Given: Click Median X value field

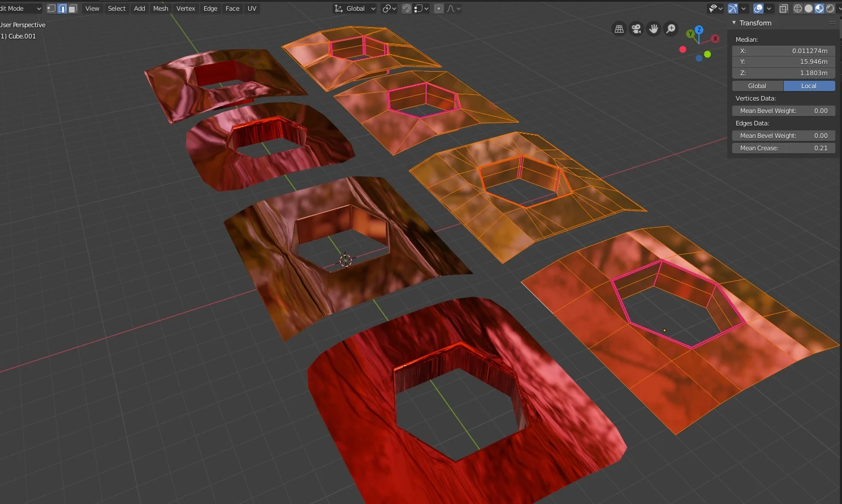Looking at the screenshot, I should (784, 51).
